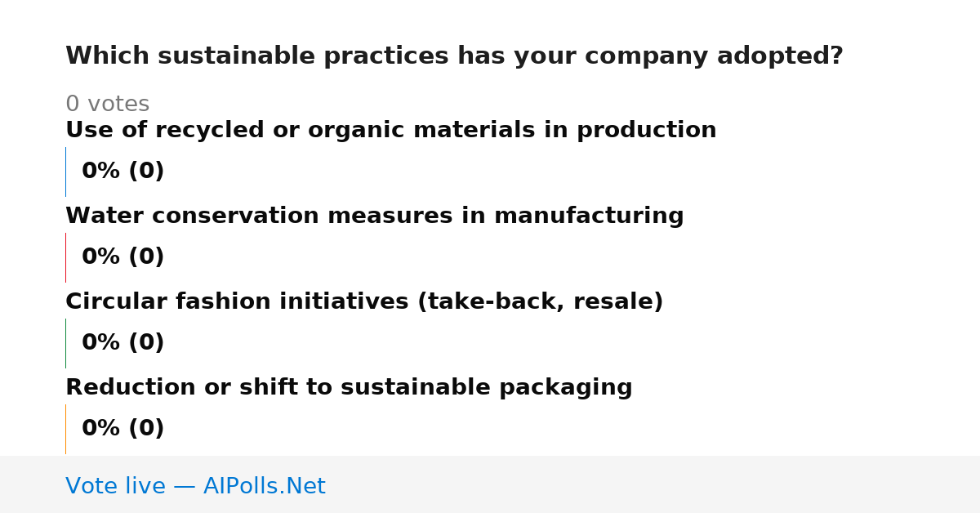980x513 pixels.
Task: Select the poll question heading text
Action: pos(454,56)
